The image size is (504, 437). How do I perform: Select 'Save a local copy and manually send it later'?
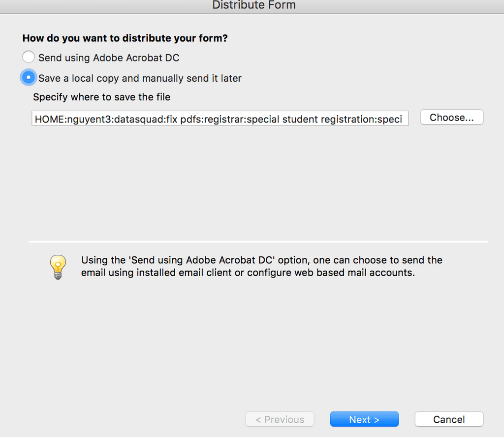pos(28,77)
